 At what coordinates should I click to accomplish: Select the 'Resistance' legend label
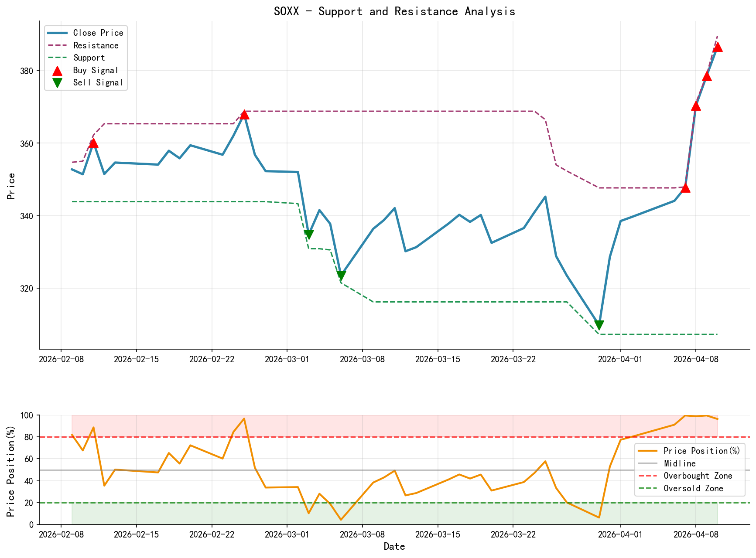[96, 45]
